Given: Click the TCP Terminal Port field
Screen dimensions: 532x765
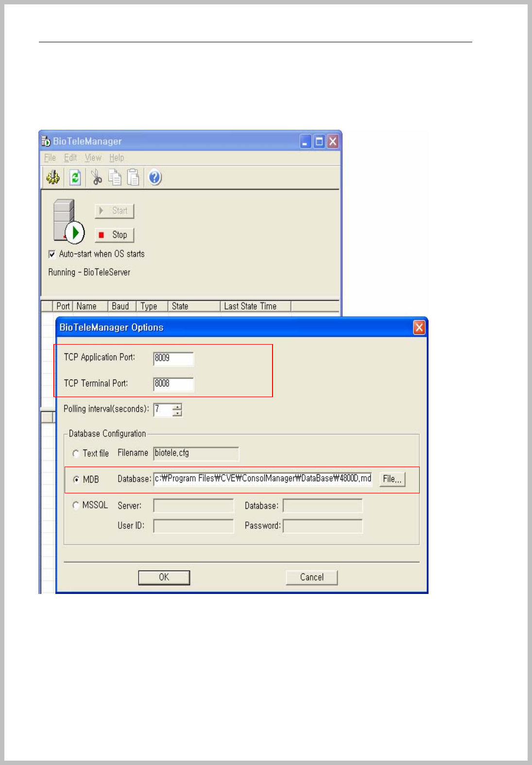Looking at the screenshot, I should pos(173,384).
